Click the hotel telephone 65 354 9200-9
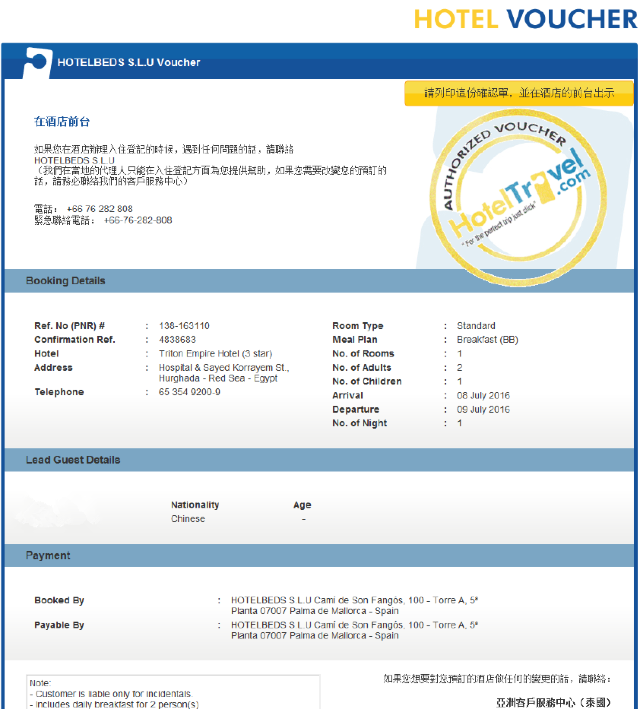The height and width of the screenshot is (709, 640). pos(190,392)
